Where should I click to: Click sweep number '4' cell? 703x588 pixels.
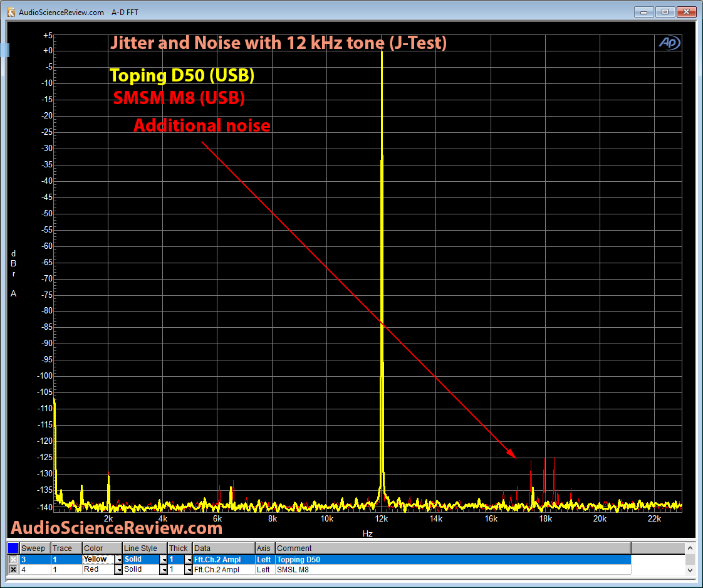36,570
